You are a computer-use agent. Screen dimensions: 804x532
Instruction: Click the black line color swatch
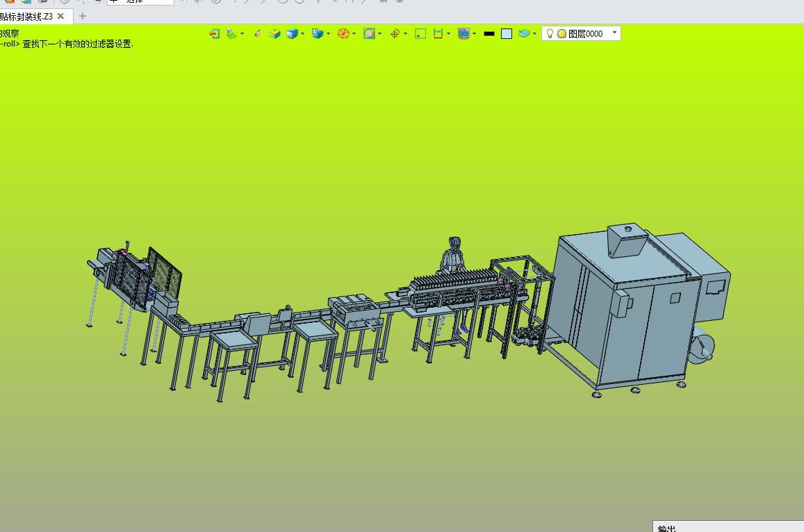489,34
